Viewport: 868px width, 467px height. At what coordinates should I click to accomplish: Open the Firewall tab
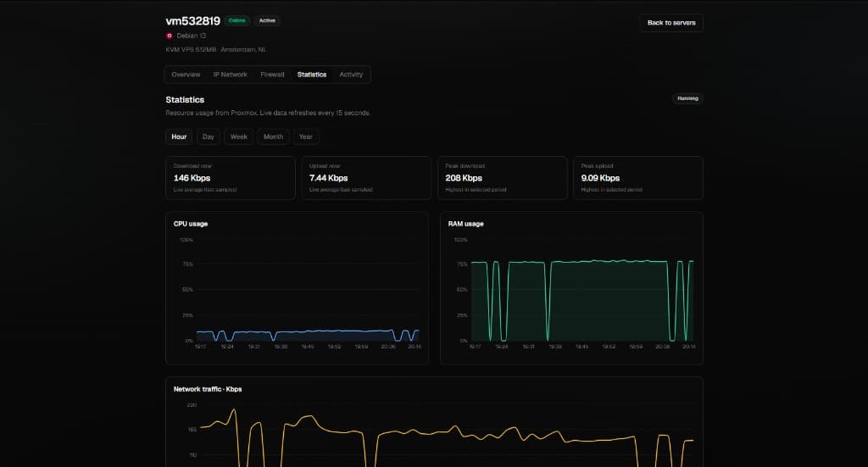pyautogui.click(x=272, y=75)
